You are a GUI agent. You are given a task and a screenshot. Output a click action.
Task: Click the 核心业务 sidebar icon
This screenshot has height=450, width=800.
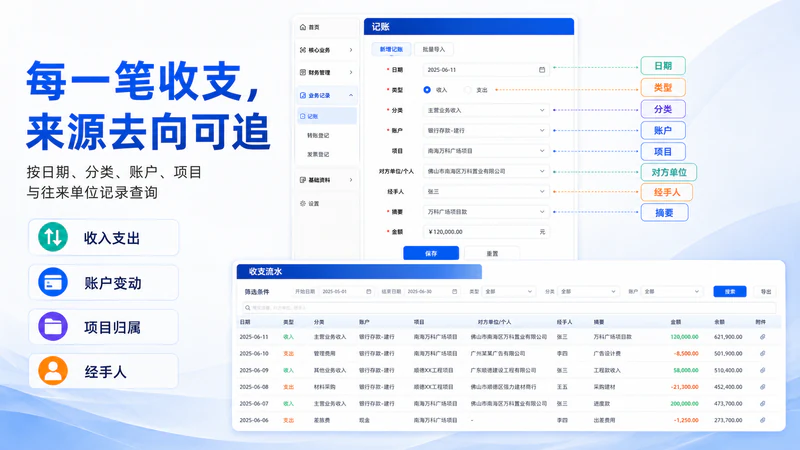click(x=303, y=50)
